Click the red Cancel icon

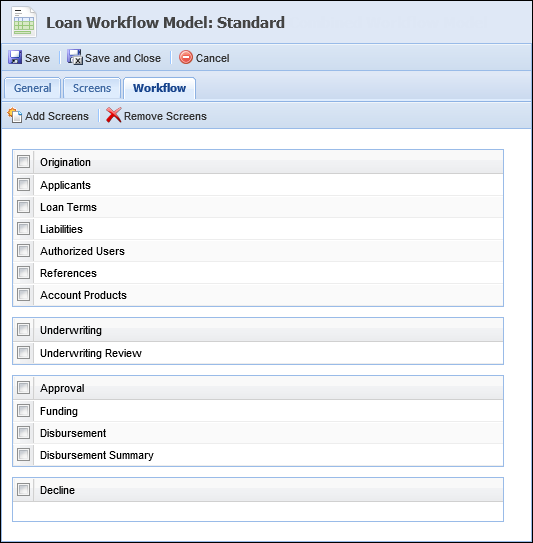point(186,57)
